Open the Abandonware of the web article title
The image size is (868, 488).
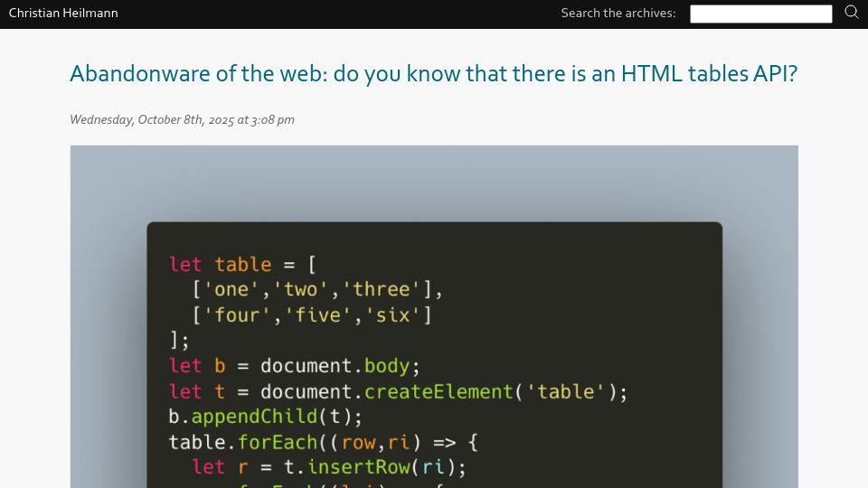[x=433, y=74]
